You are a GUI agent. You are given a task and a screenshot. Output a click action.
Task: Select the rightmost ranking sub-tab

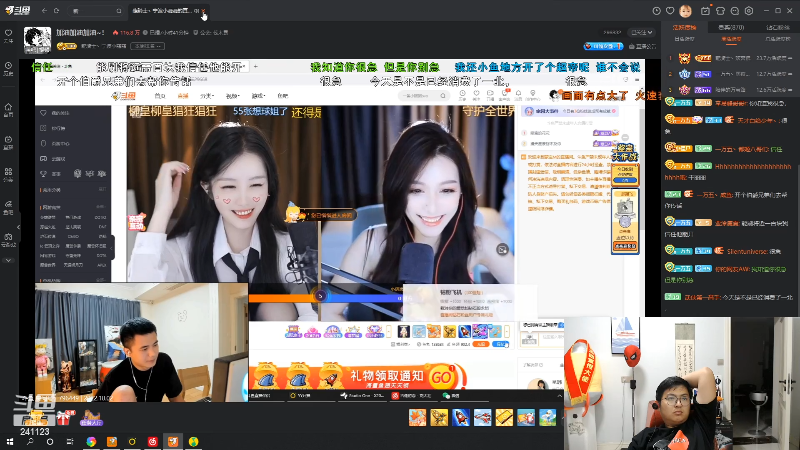[778, 39]
